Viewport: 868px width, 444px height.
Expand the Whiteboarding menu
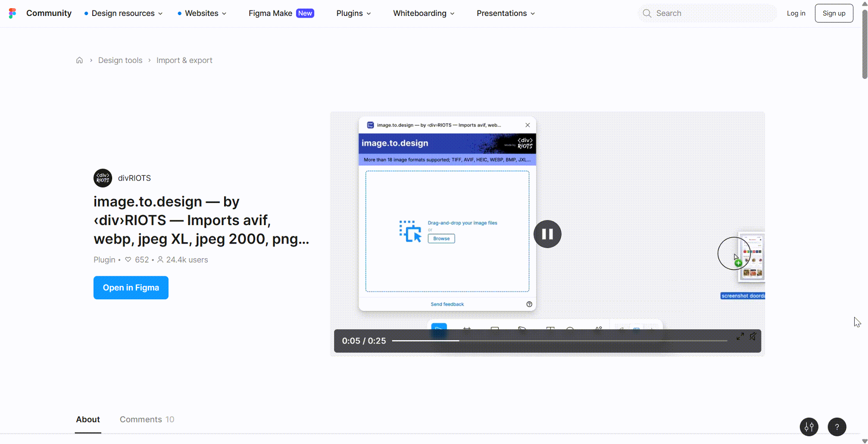424,13
